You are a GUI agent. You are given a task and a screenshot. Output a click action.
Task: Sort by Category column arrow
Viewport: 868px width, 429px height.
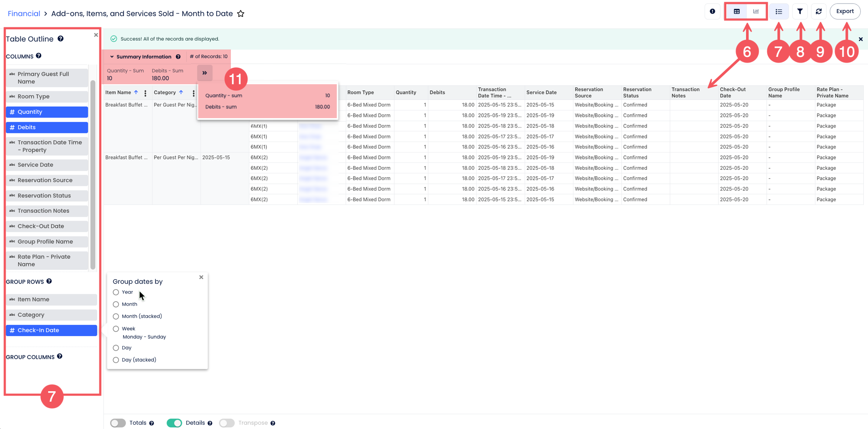[181, 92]
